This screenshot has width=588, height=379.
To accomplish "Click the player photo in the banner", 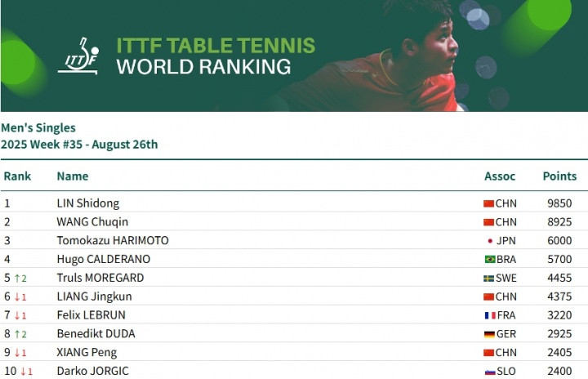I will click(425, 57).
